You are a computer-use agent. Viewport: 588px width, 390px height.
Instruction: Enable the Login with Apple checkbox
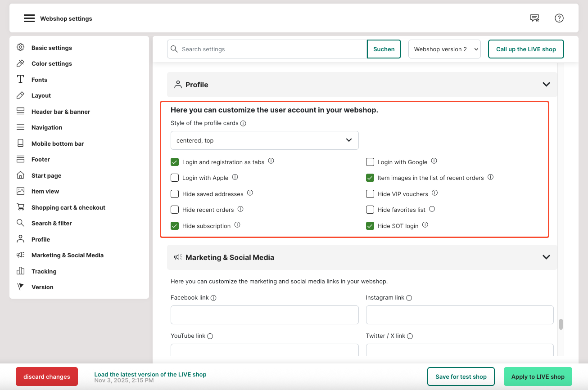pos(175,178)
